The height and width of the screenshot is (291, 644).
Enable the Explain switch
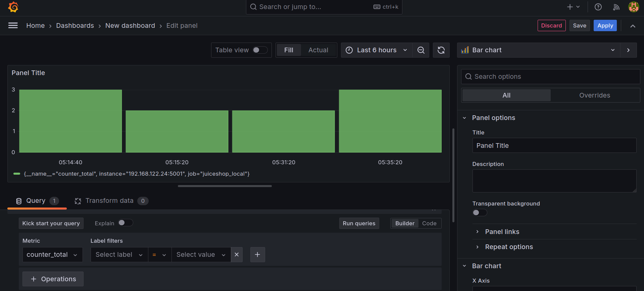point(126,223)
